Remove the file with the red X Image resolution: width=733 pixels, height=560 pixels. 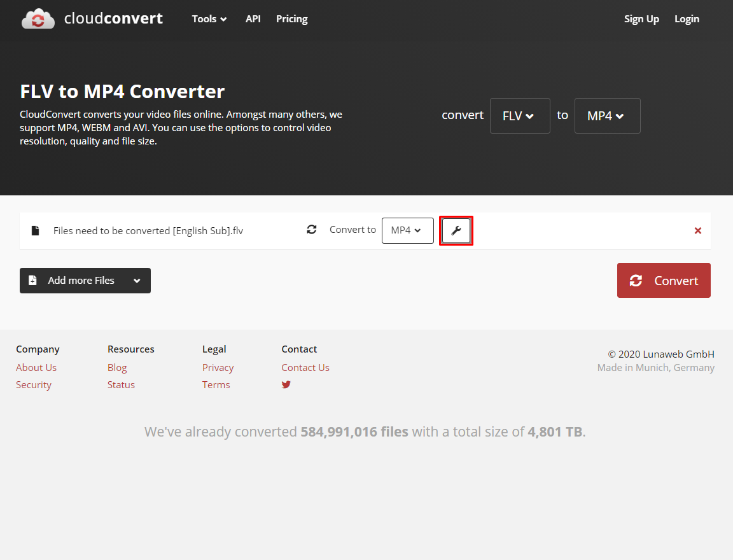pyautogui.click(x=698, y=230)
